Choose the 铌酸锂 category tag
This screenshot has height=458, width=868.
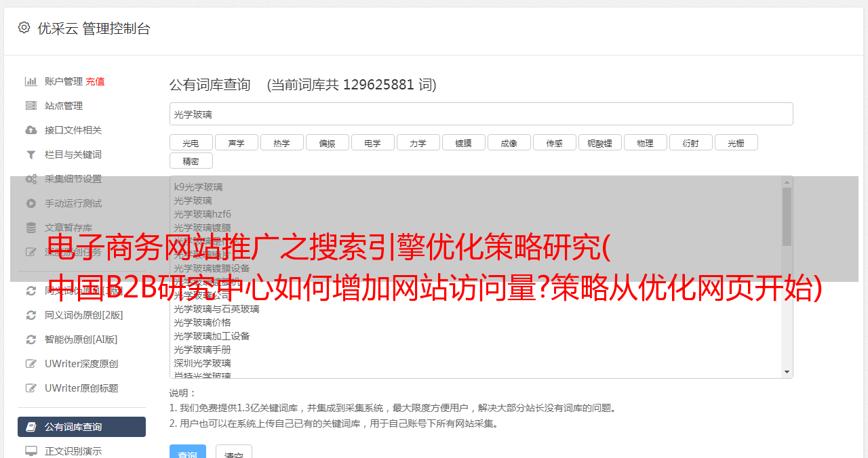point(600,142)
